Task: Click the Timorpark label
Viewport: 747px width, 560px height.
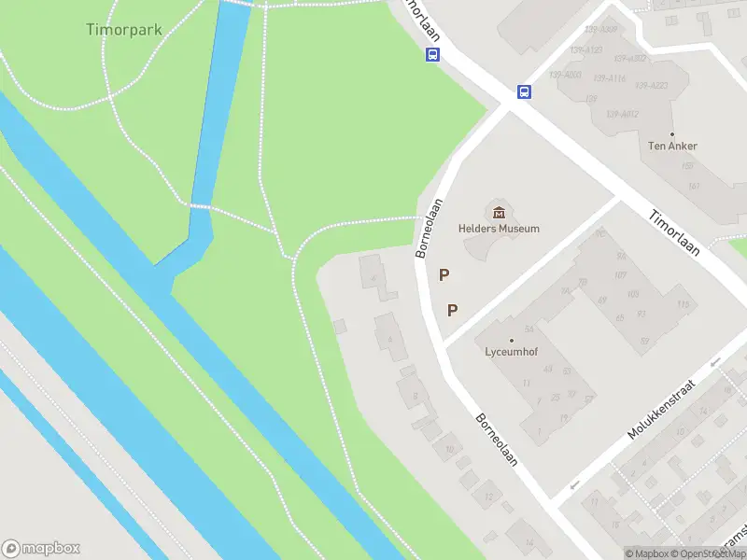Action: point(124,30)
